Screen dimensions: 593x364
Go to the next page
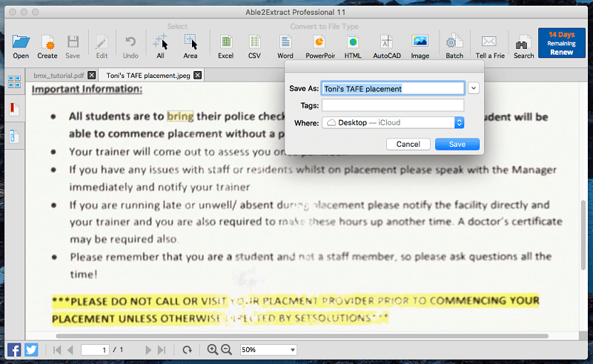tap(148, 350)
